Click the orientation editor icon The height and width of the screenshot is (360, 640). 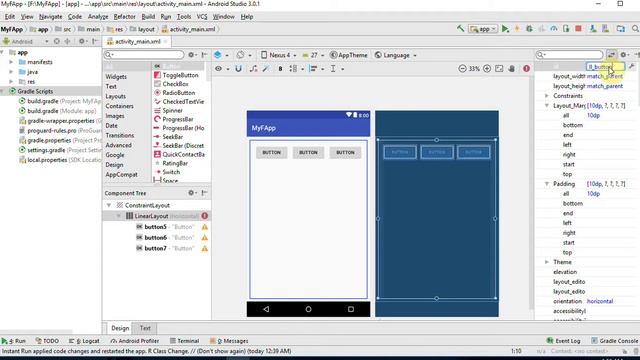[x=241, y=55]
